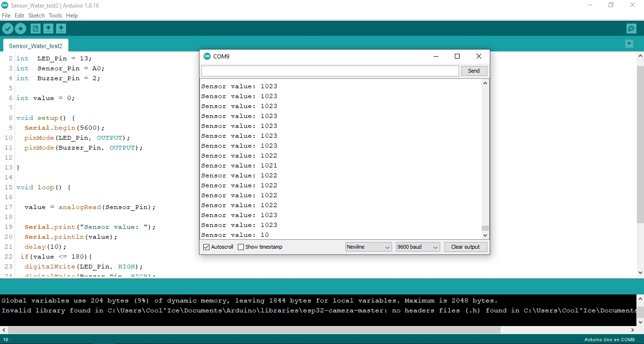Open the tab options dropdown arrow
The height and width of the screenshot is (344, 644).
[629, 44]
